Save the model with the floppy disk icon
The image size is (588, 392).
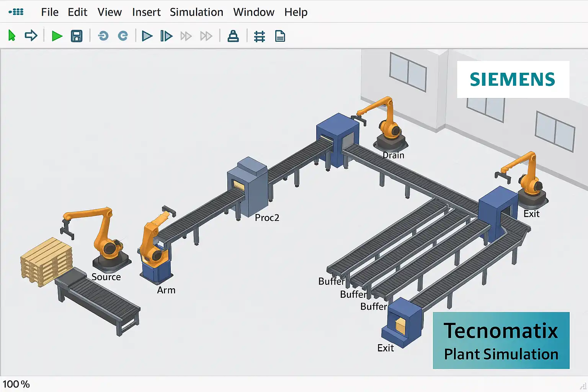[x=77, y=36]
